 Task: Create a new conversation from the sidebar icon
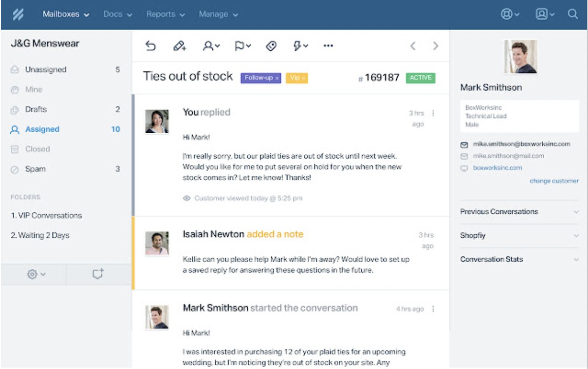(x=98, y=273)
